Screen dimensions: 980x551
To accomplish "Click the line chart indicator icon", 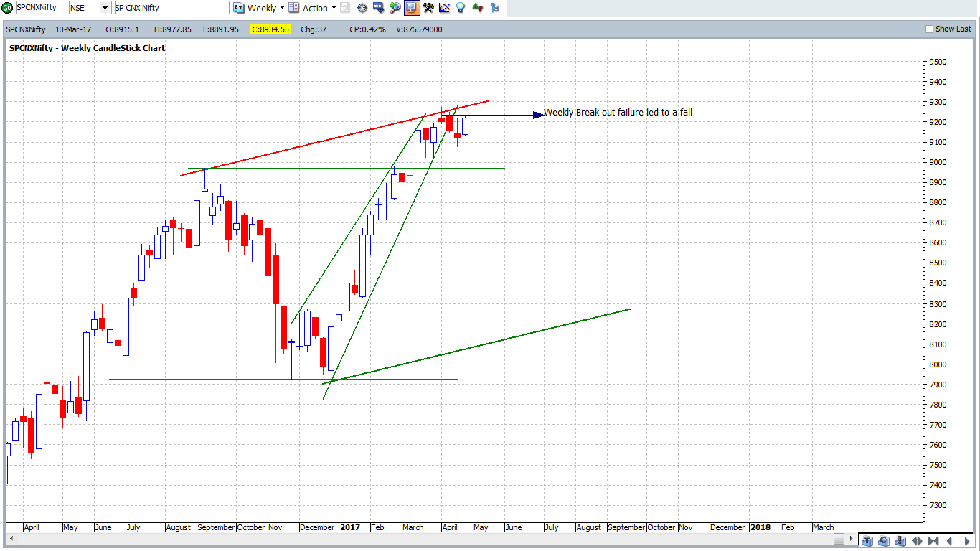I will (x=444, y=8).
